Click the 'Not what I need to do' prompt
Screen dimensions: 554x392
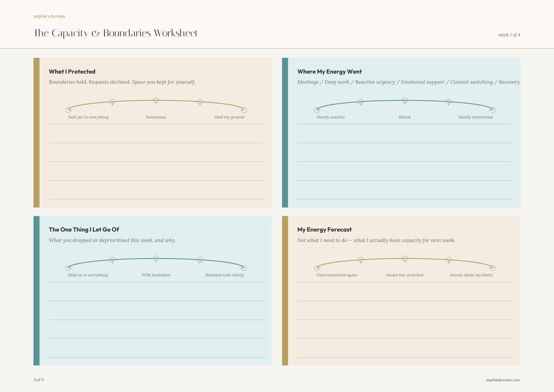[322, 240]
